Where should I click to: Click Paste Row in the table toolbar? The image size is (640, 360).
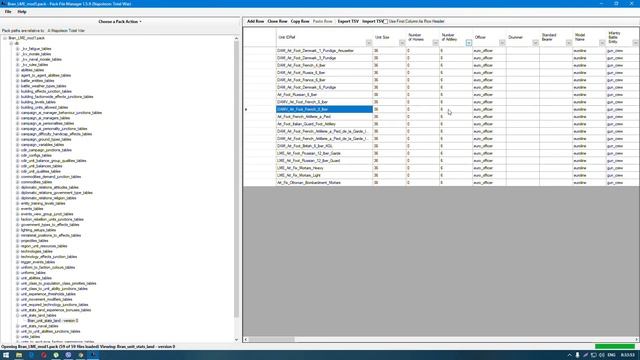[x=322, y=21]
